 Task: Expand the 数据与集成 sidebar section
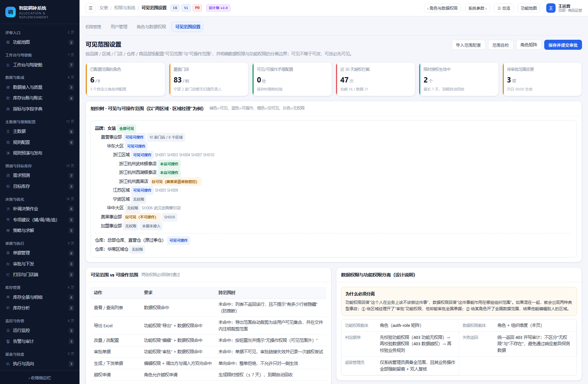click(40, 77)
